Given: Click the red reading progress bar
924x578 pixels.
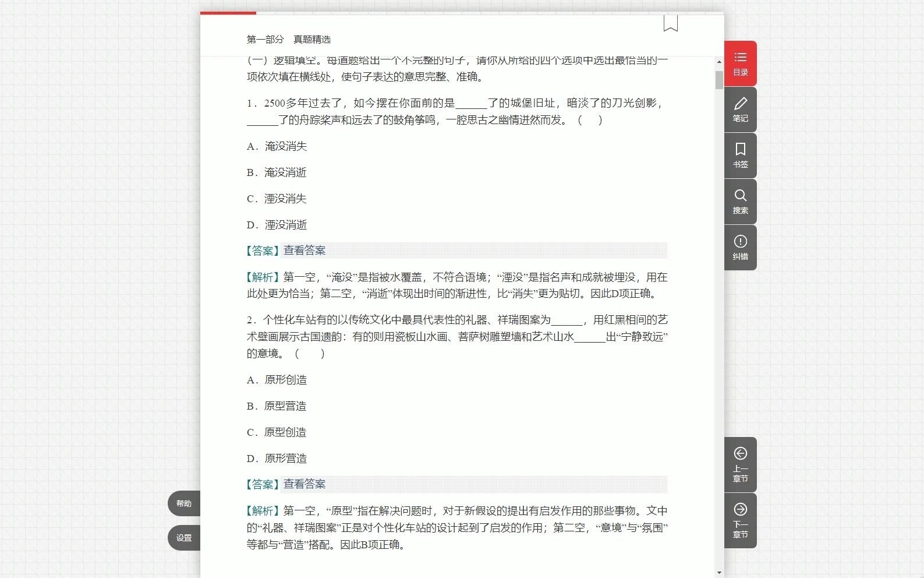Looking at the screenshot, I should [x=228, y=13].
